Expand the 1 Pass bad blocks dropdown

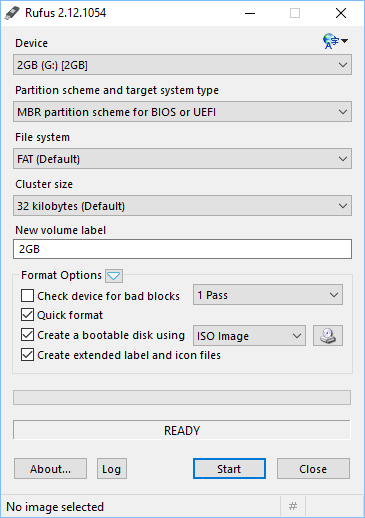[x=268, y=295]
